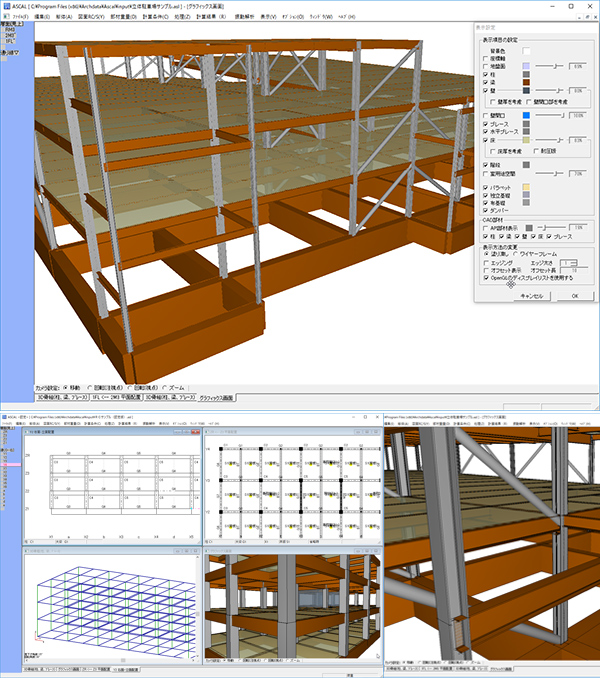Screen dimensions: 600x678
Task: Click the キャンセル button
Action: (x=530, y=296)
